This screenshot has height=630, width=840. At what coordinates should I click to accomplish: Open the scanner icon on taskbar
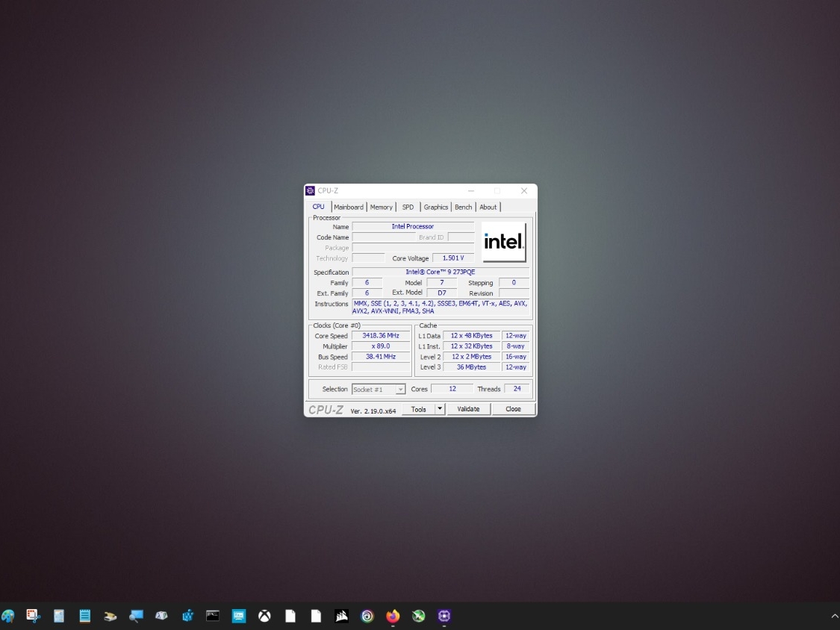pos(111,616)
